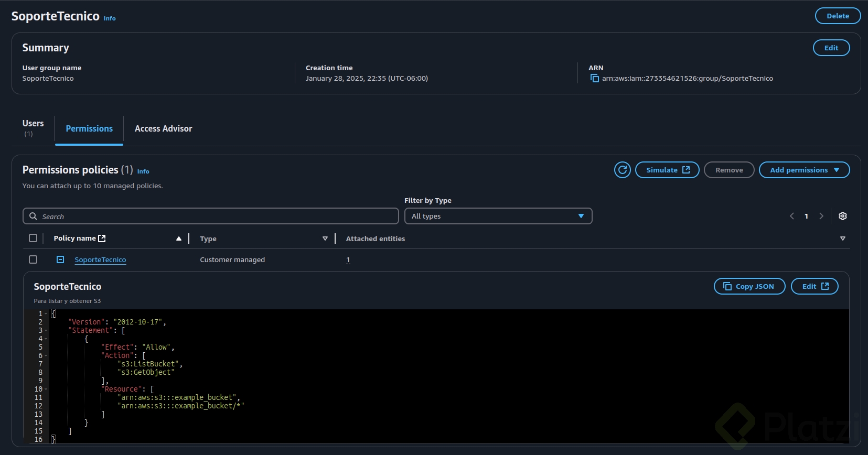Click the Type column header label
This screenshot has width=868, height=455.
click(208, 239)
